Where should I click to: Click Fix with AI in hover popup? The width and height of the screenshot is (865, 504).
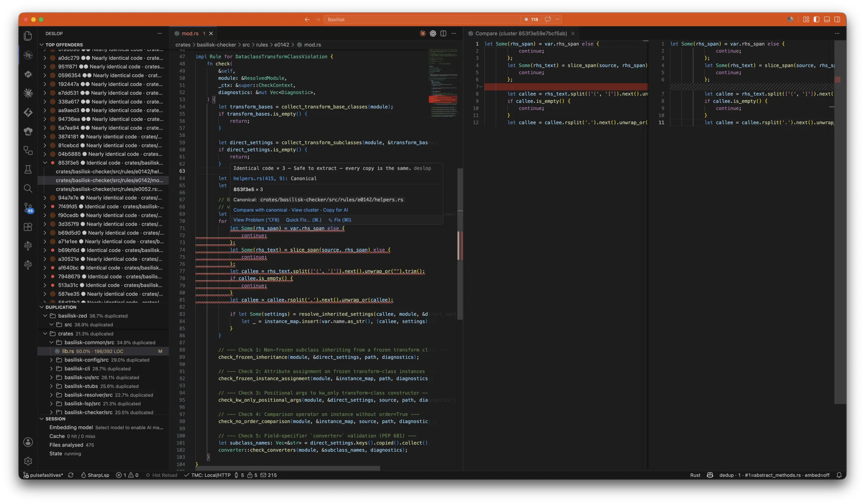[340, 220]
